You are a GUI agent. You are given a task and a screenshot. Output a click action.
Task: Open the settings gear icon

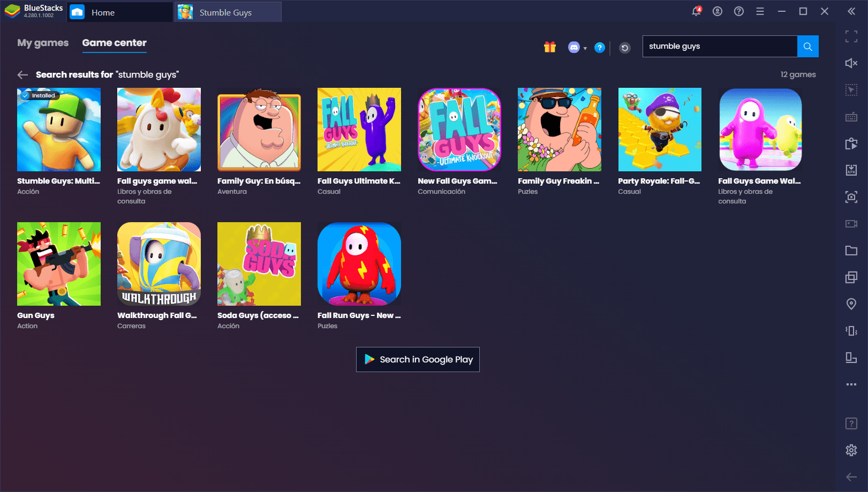pos(851,450)
